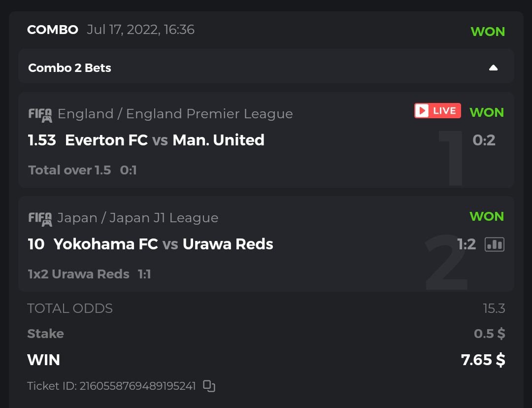Click the COMBO bet type title
This screenshot has height=408, width=532.
(x=53, y=30)
